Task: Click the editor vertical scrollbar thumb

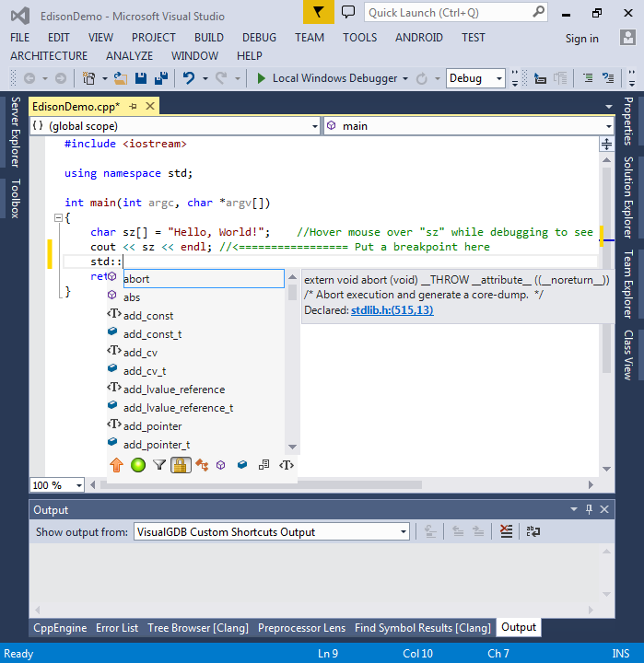Action: click(x=606, y=271)
